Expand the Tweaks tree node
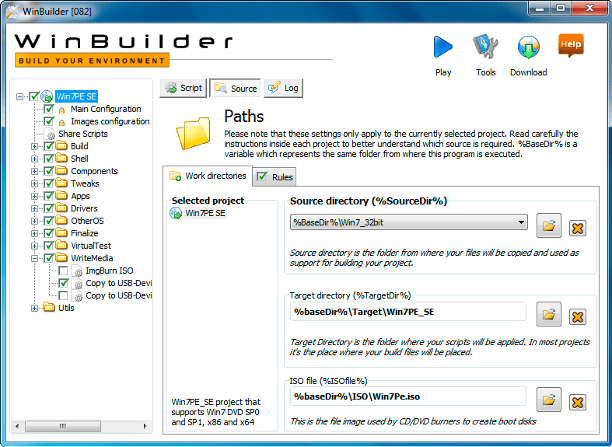Image resolution: width=612 pixels, height=447 pixels. pos(35,183)
